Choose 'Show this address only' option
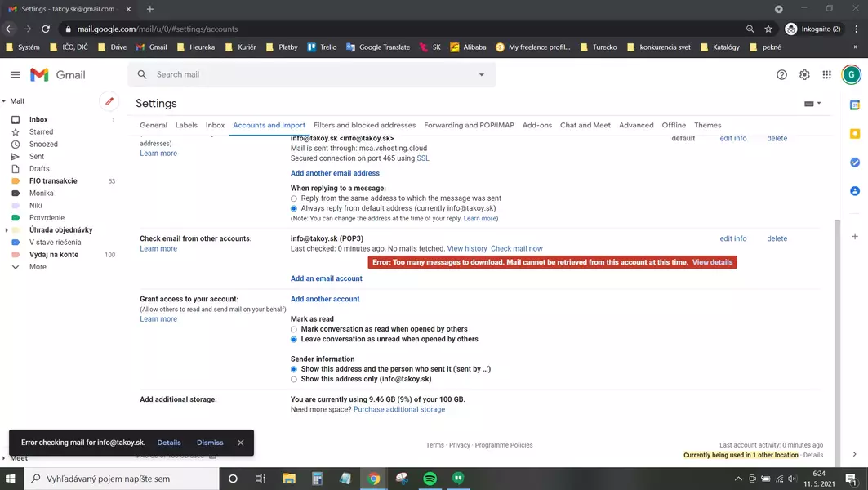 (x=294, y=379)
